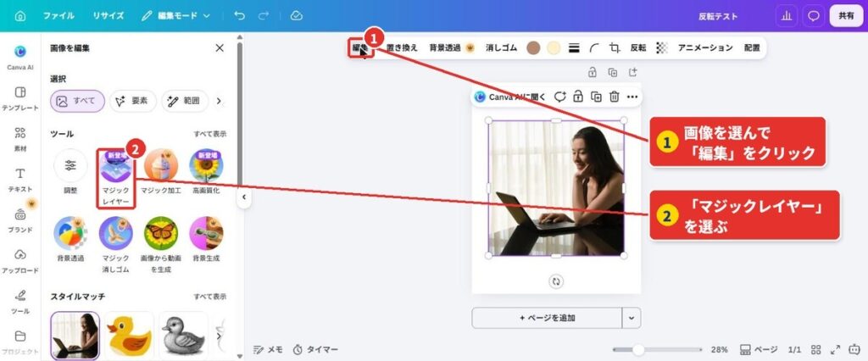
Task: Open the 背景生成 tool
Action: point(207,240)
